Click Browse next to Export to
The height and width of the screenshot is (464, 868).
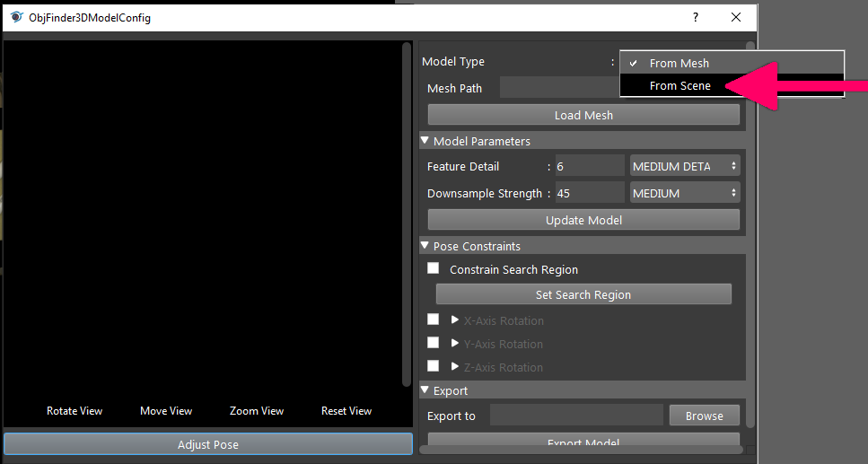[x=704, y=416]
